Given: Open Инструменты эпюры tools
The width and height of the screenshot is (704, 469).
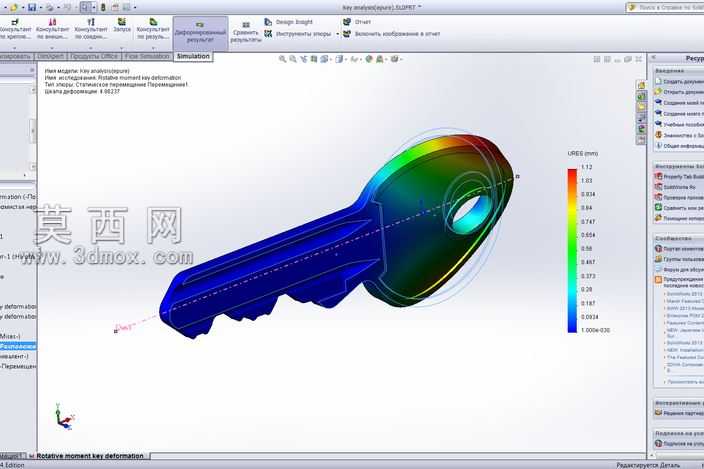Looking at the screenshot, I should 298,34.
